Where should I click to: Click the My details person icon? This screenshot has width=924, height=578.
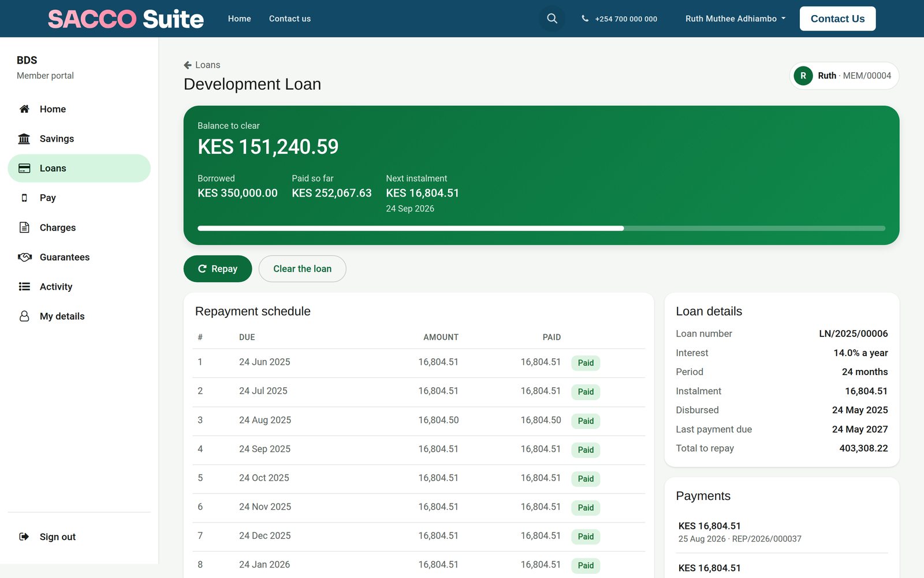tap(24, 316)
